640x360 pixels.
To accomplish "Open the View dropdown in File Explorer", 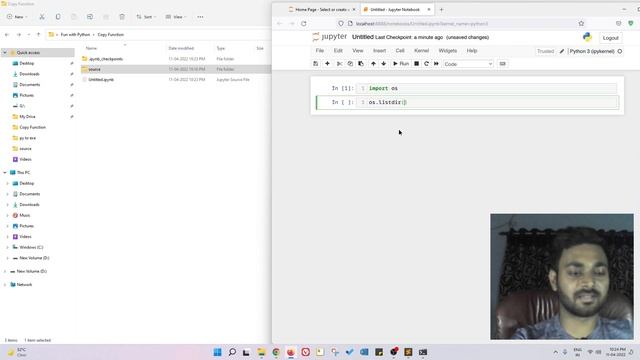I will click(176, 17).
